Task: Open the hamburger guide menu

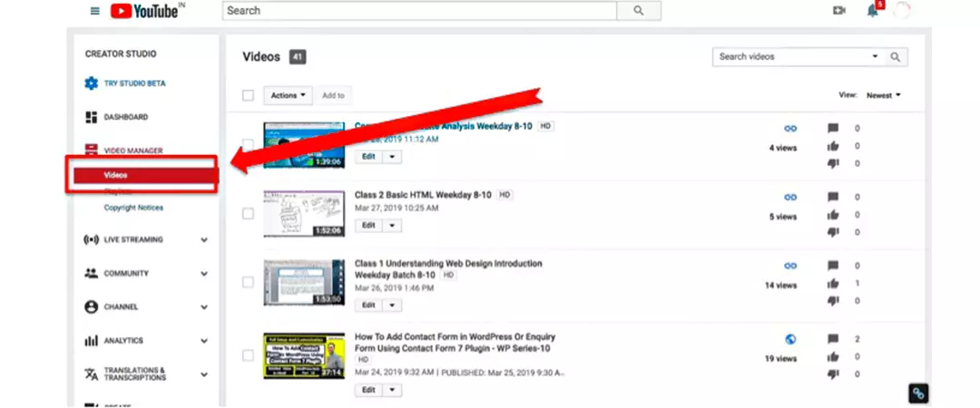Action: (95, 11)
